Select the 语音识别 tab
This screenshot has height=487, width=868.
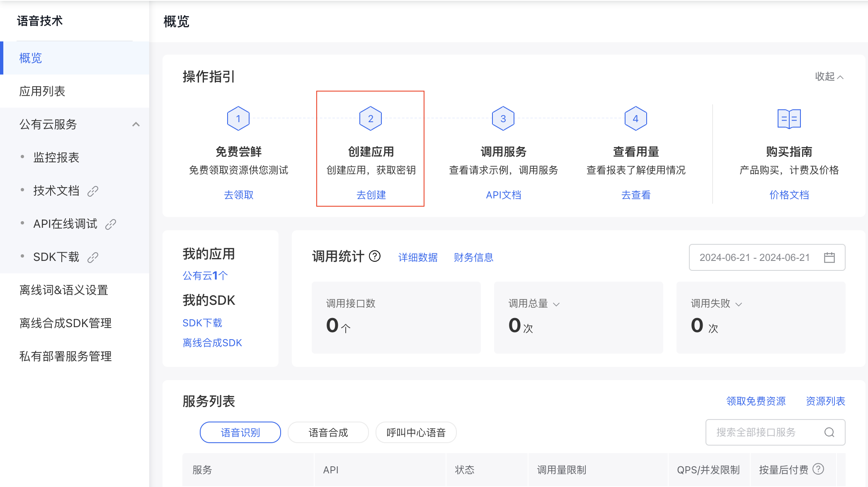(x=240, y=432)
